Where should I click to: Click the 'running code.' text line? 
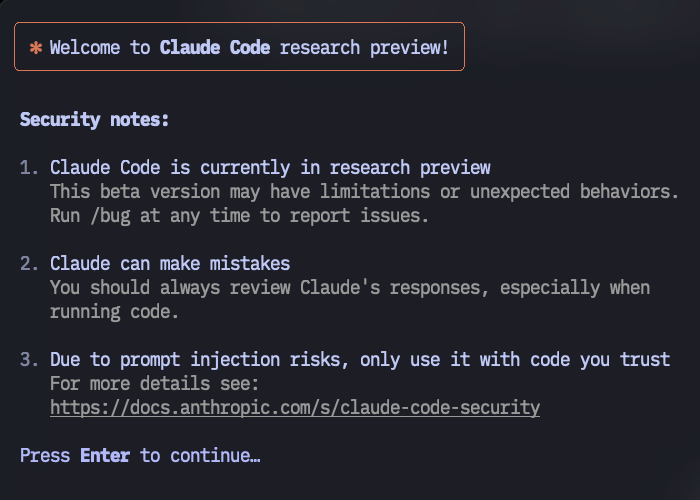(x=114, y=312)
